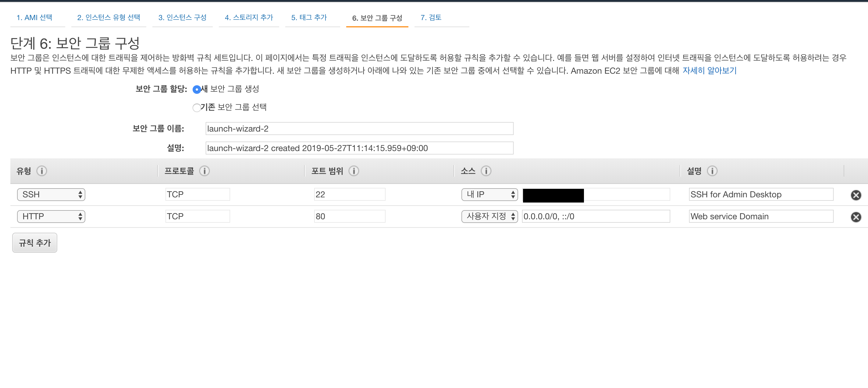
Task: Delete the SSH rule row
Action: pyautogui.click(x=856, y=195)
